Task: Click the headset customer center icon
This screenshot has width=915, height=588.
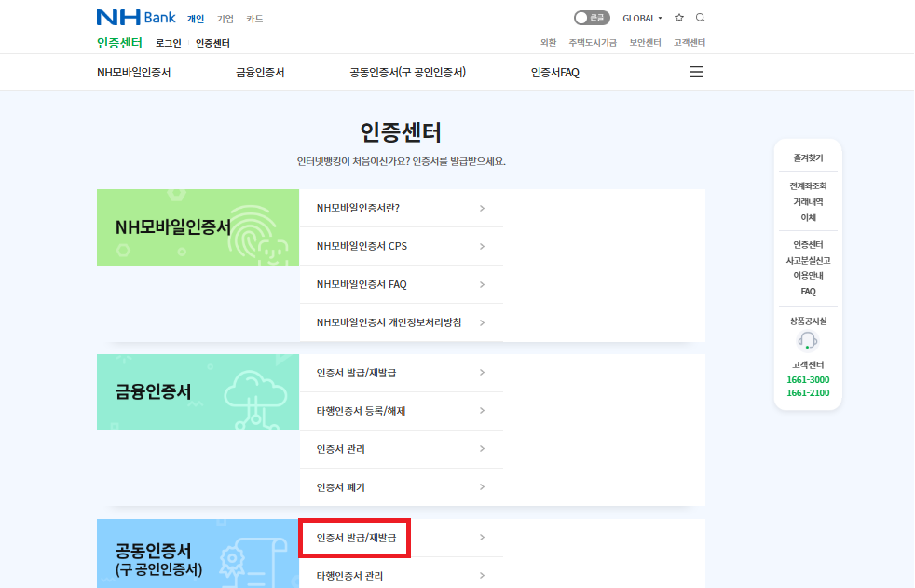Action: pos(807,341)
